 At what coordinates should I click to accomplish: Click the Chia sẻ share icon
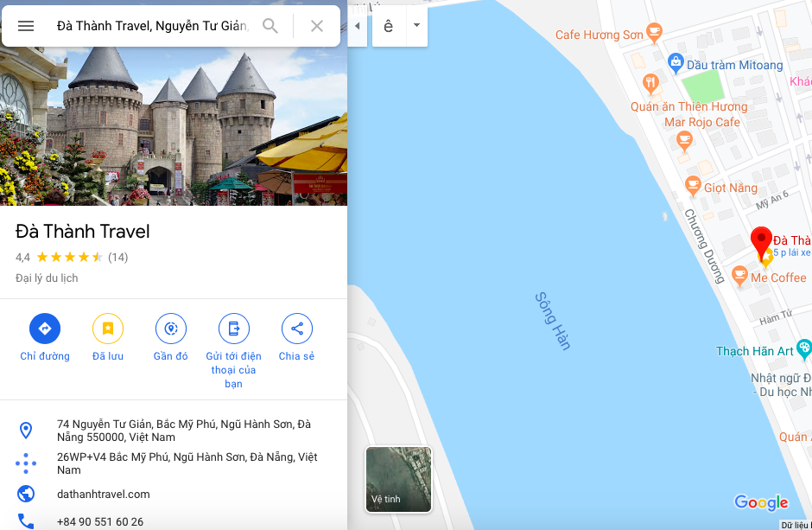(297, 329)
